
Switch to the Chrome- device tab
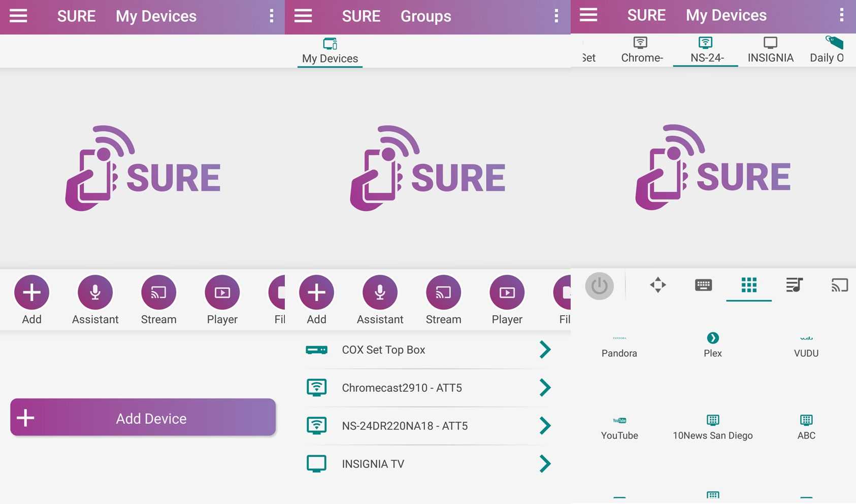pyautogui.click(x=642, y=50)
